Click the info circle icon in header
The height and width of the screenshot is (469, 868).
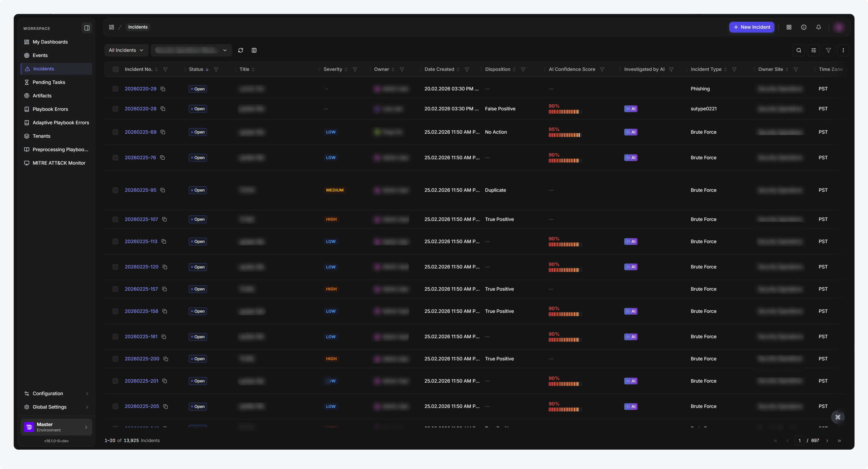[804, 27]
